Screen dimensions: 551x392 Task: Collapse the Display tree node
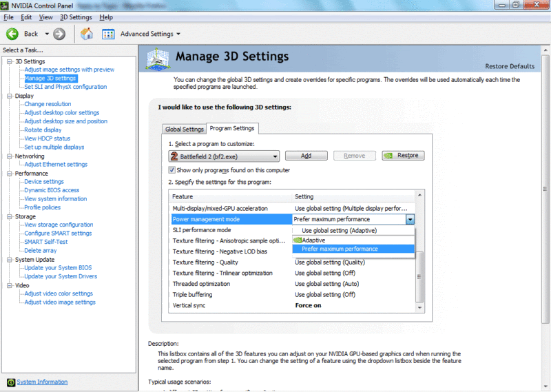point(10,96)
